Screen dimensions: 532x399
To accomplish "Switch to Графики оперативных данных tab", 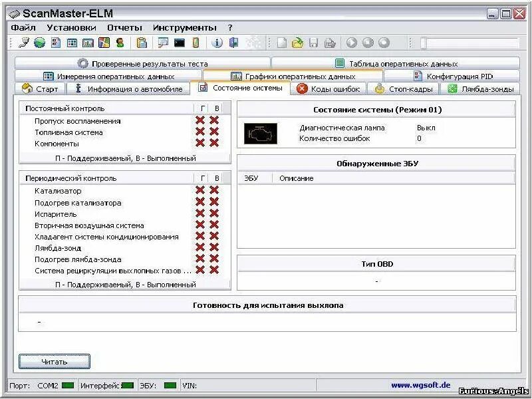I will click(293, 76).
